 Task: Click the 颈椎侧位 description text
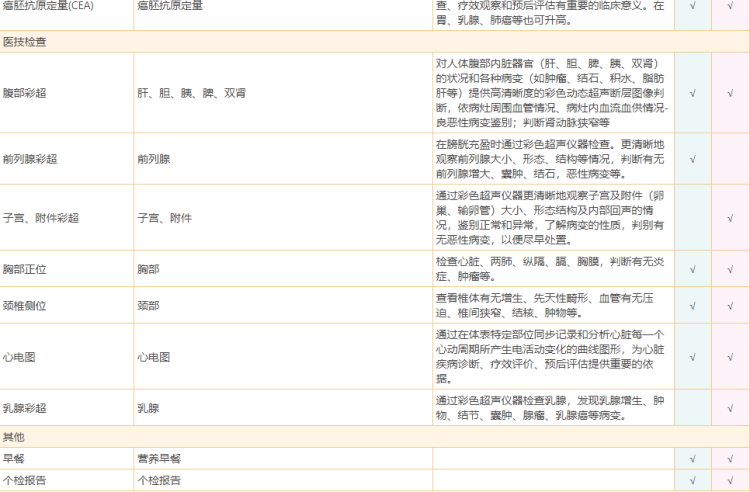tap(550, 305)
